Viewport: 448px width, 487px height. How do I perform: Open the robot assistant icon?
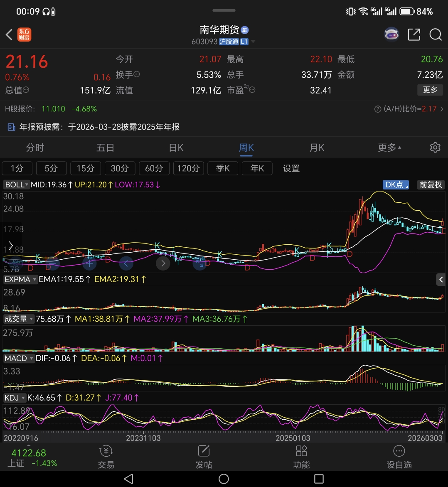391,34
